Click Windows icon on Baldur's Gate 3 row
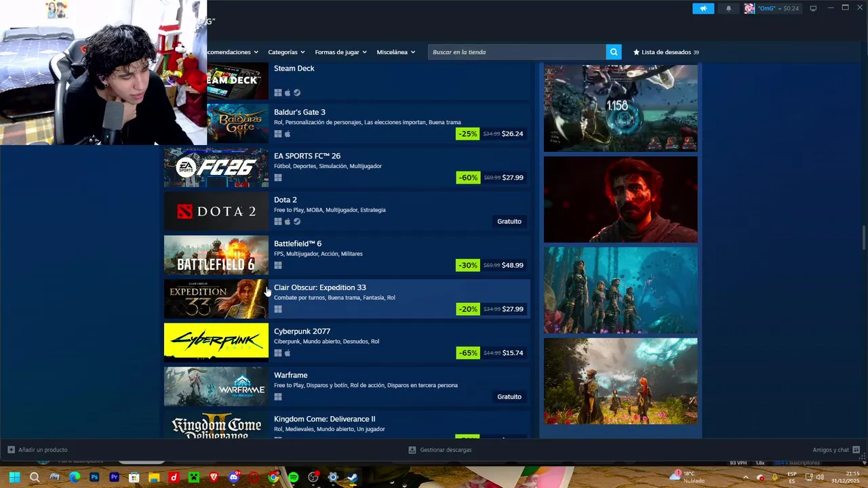The image size is (868, 488). pyautogui.click(x=278, y=134)
